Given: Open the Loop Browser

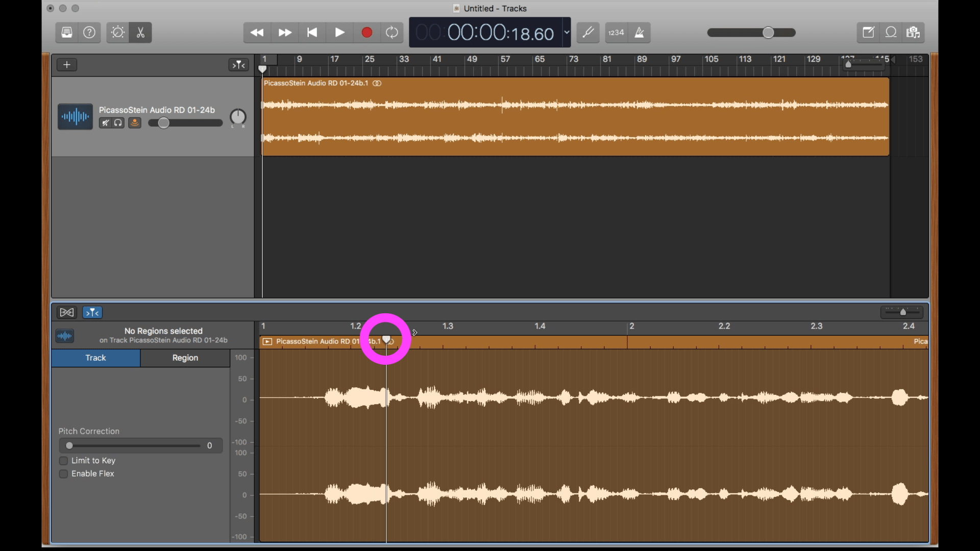Looking at the screenshot, I should pos(891,32).
